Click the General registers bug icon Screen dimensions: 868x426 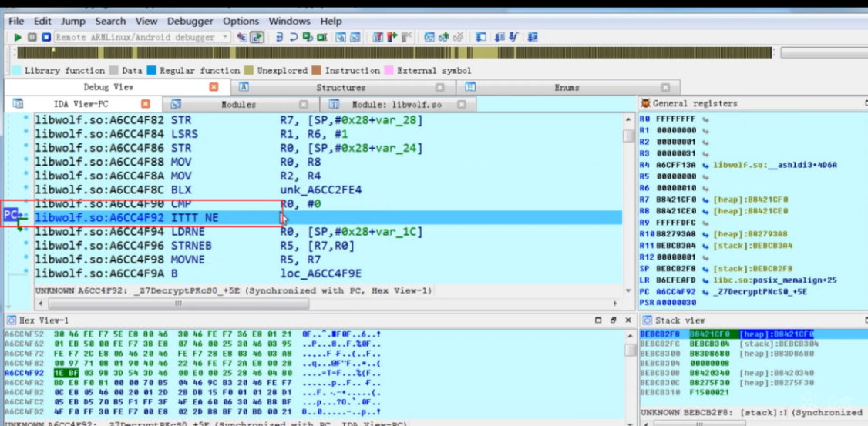[645, 103]
